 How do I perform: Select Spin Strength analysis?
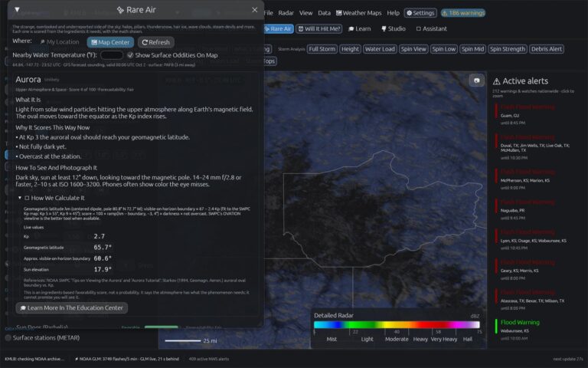tap(508, 49)
